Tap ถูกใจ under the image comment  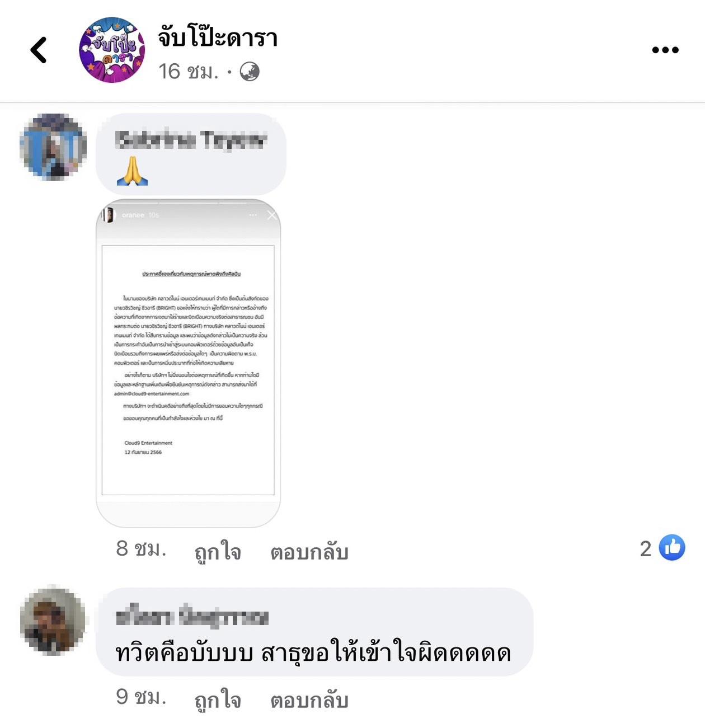(218, 552)
